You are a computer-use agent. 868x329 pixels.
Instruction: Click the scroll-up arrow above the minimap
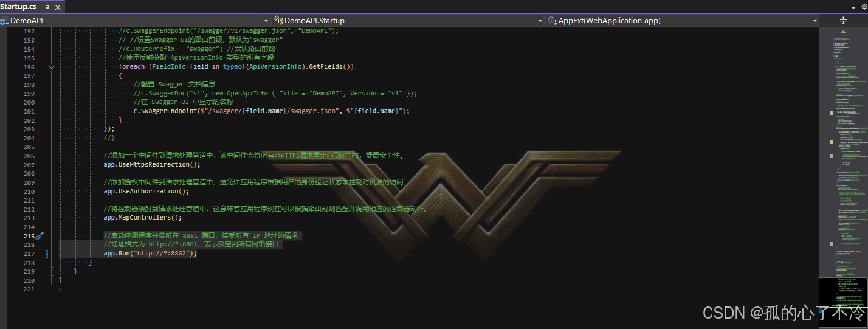843,31
